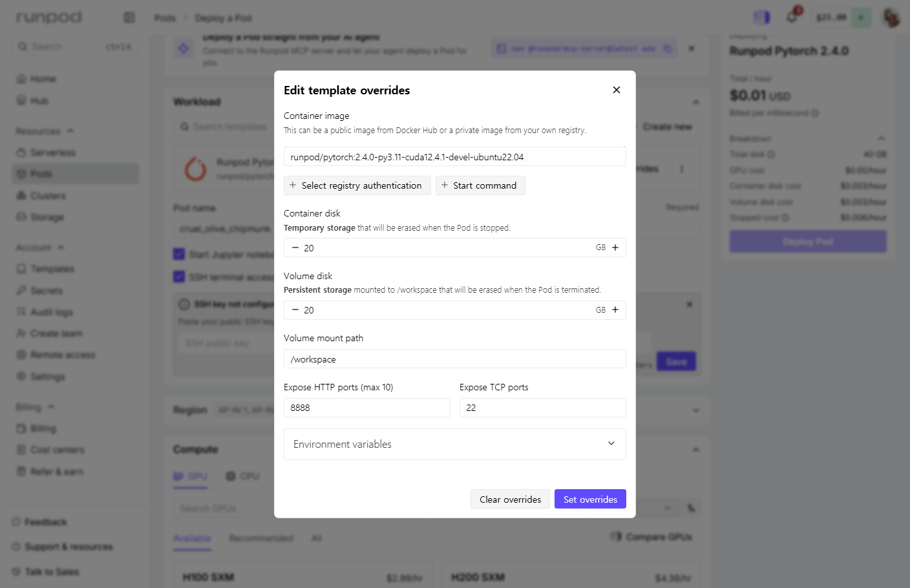Dismiss the MCP agent banner
The image size is (910, 588).
tap(692, 48)
